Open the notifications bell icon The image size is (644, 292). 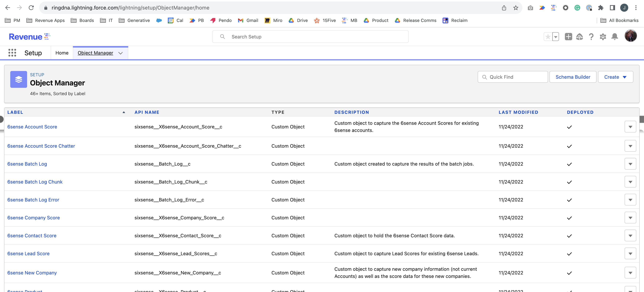pyautogui.click(x=615, y=37)
